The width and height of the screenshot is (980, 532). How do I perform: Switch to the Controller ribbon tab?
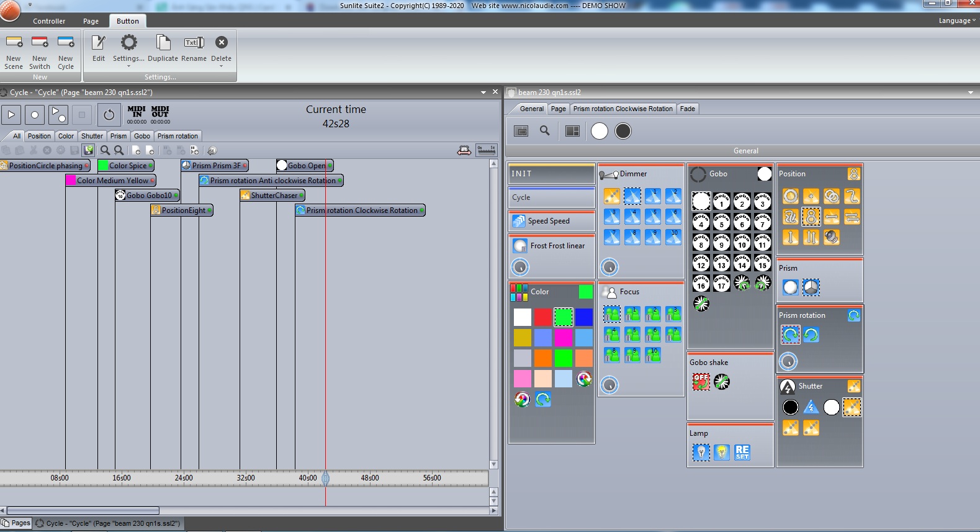point(49,21)
